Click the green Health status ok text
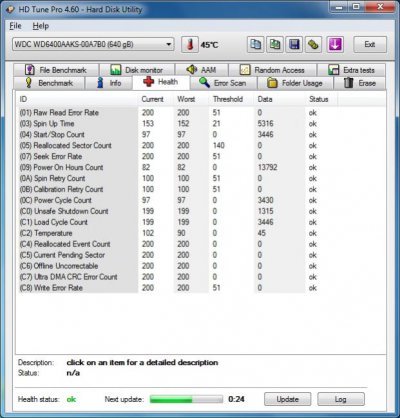Screen dimensions: 400x418 71,399
